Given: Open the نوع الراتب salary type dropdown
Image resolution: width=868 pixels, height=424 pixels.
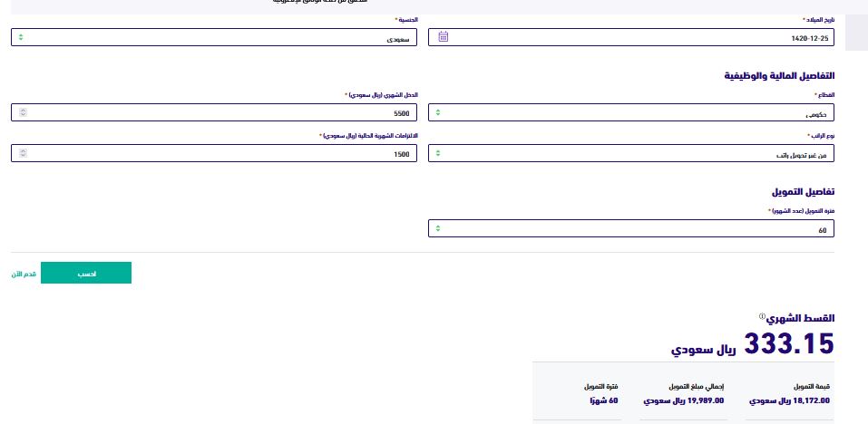Looking at the screenshot, I should click(x=631, y=153).
